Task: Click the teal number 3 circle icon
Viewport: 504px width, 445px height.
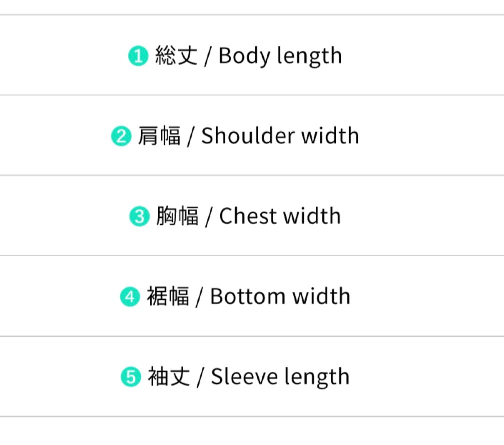Action: 139,217
